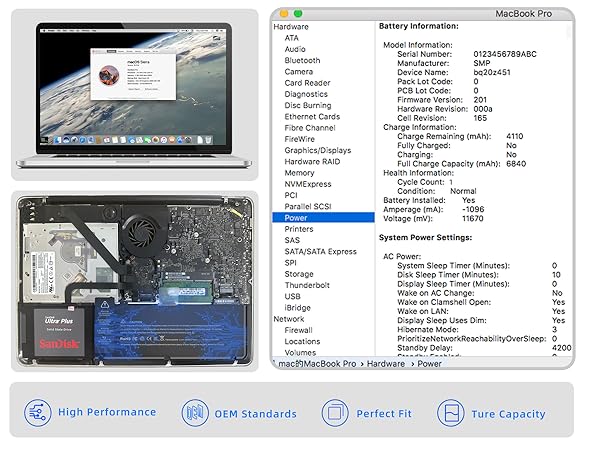Image resolution: width=600 pixels, height=450 pixels.
Task: Select PCI in the sidebar
Action: [291, 195]
